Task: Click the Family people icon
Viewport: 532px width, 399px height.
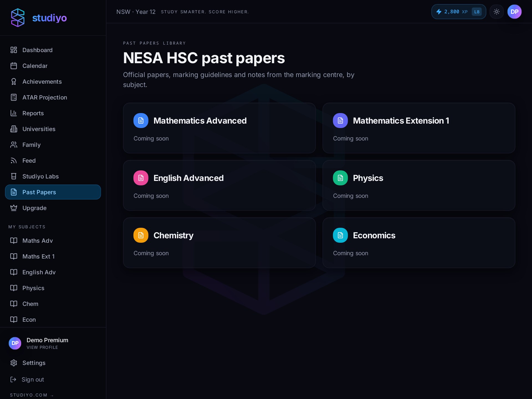Action: [x=14, y=145]
